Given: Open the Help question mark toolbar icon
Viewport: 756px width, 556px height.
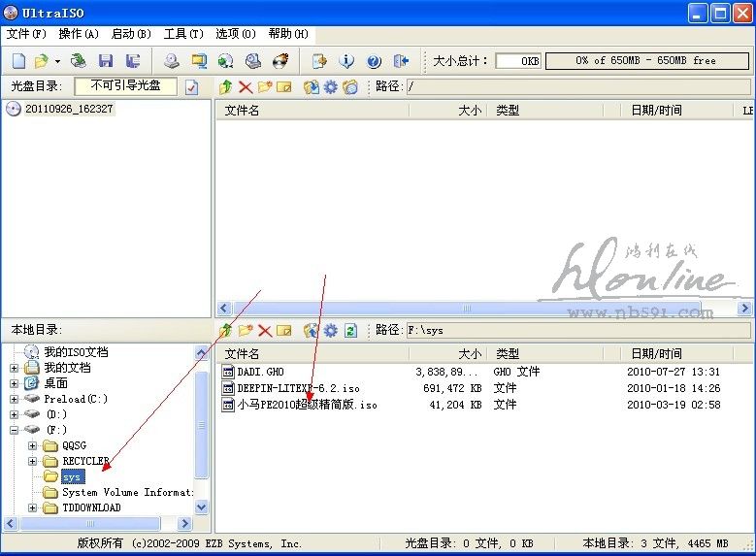Looking at the screenshot, I should pyautogui.click(x=374, y=61).
